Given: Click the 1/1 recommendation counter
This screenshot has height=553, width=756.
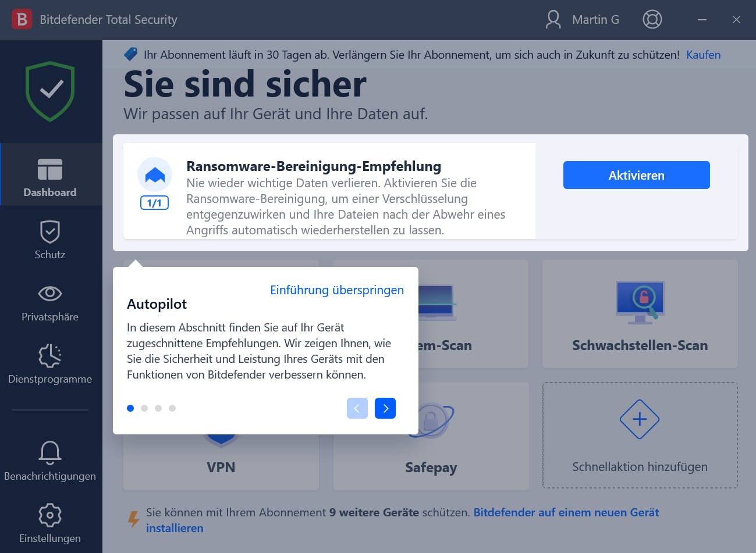Looking at the screenshot, I should pyautogui.click(x=154, y=203).
